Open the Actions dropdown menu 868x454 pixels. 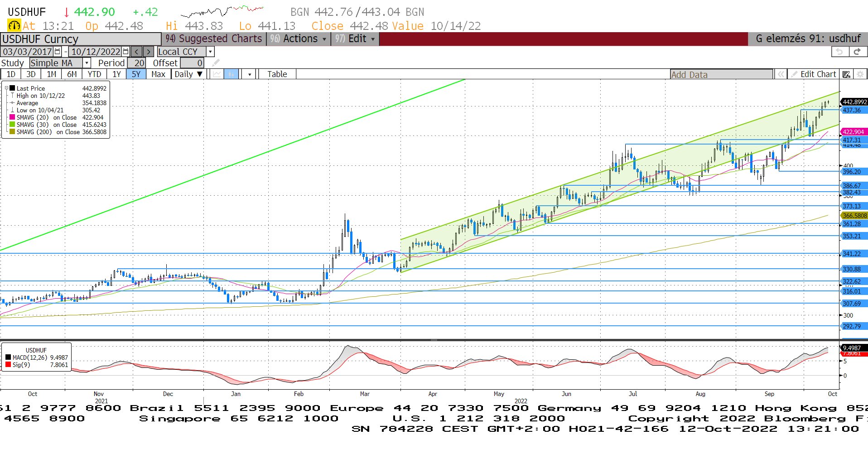pyautogui.click(x=298, y=39)
